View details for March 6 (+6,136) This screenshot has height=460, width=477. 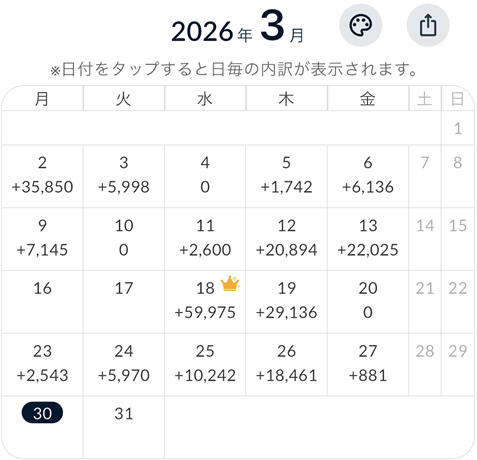tap(368, 176)
